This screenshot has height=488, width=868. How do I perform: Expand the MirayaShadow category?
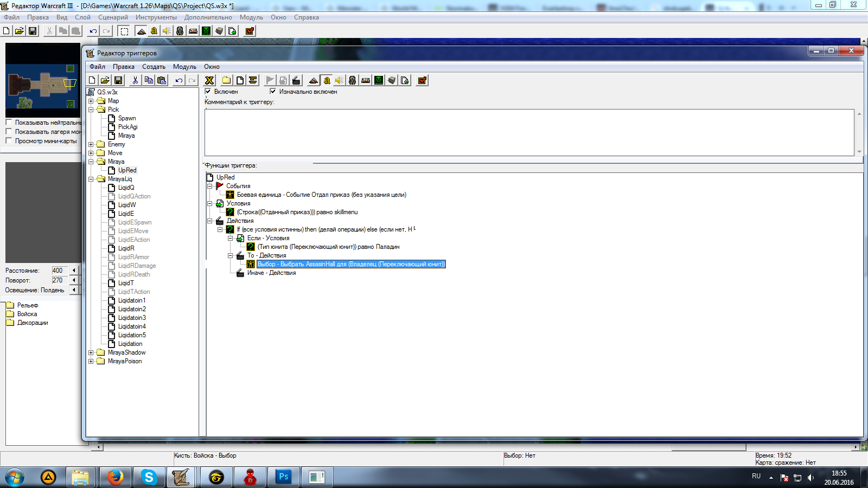(91, 352)
